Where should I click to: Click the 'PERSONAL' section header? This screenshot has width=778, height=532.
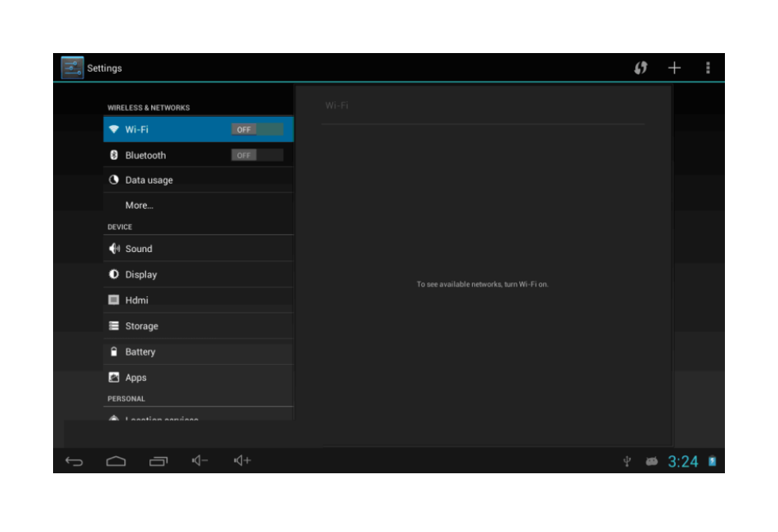coord(126,399)
